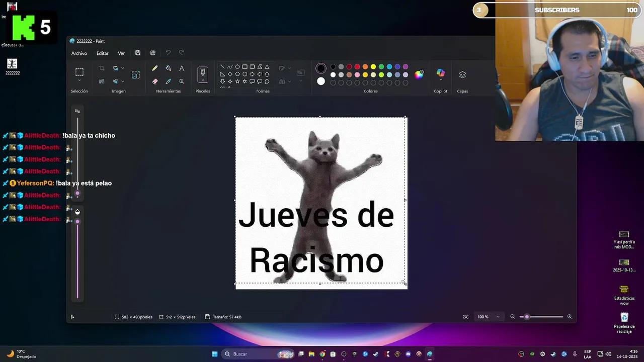Screen dimensions: 644x362
Task: Select secondary color 2 white circle
Action: click(321, 81)
